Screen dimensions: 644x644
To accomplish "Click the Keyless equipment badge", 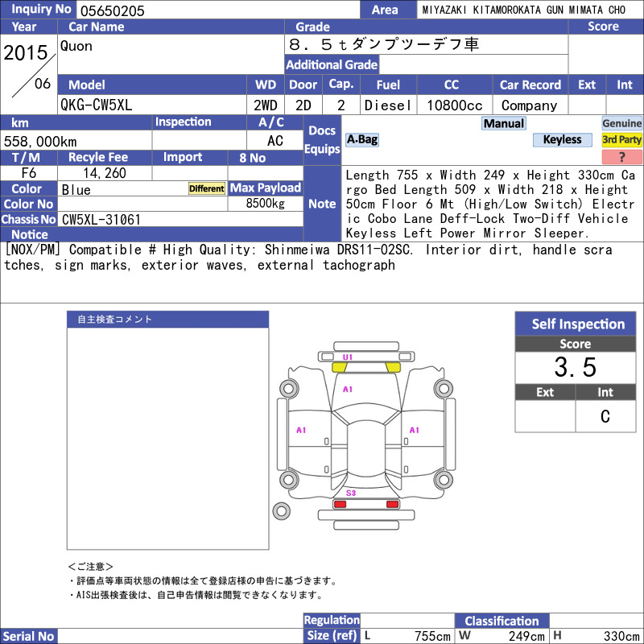I will tap(562, 139).
